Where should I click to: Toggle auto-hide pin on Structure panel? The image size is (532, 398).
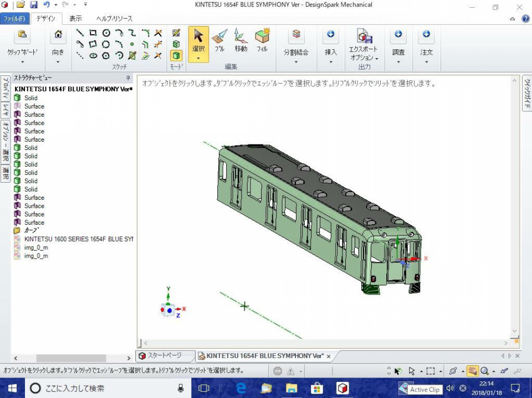click(128, 78)
